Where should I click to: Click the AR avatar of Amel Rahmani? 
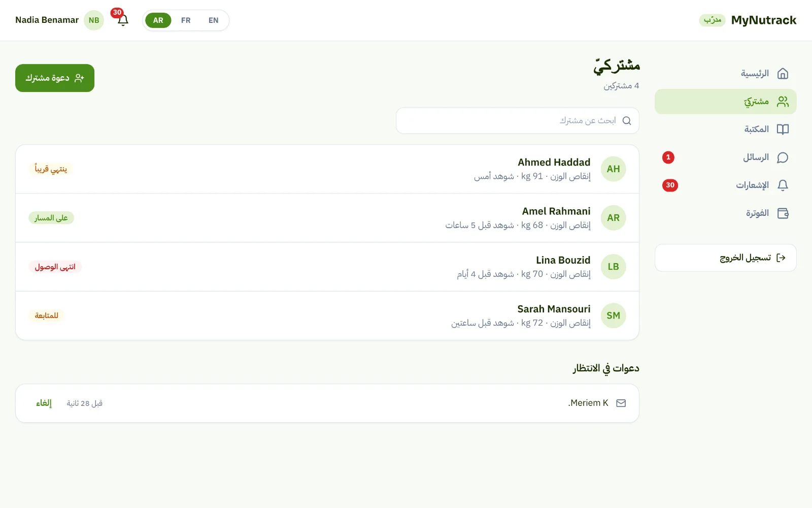(x=614, y=218)
